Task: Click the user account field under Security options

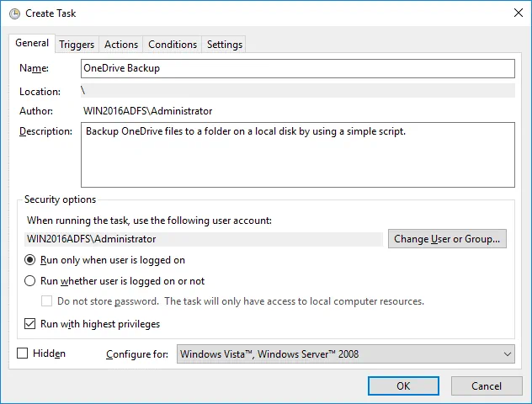Action: tap(200, 239)
